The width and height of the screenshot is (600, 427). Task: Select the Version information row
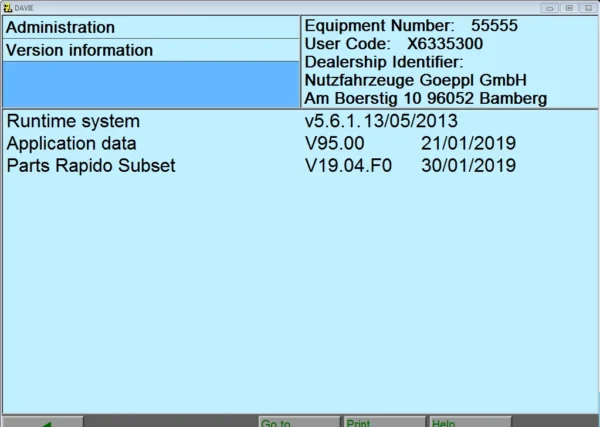tap(151, 50)
